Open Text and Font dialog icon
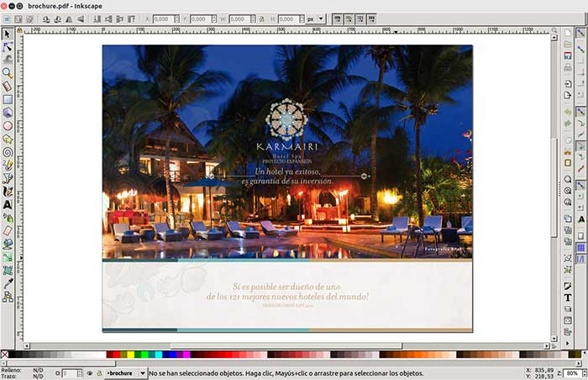Image resolution: width=588 pixels, height=380 pixels. click(x=568, y=298)
